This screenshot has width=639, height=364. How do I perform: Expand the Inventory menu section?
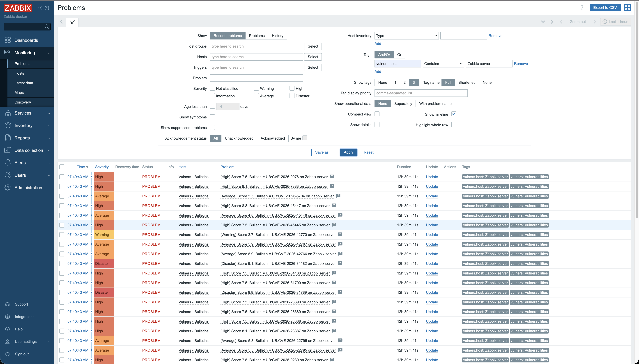point(49,126)
